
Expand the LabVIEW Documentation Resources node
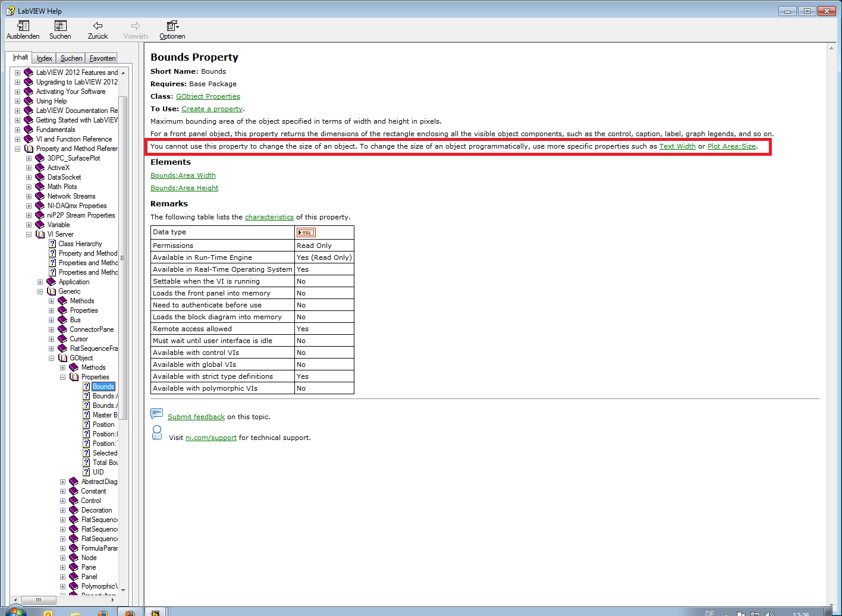coord(17,111)
